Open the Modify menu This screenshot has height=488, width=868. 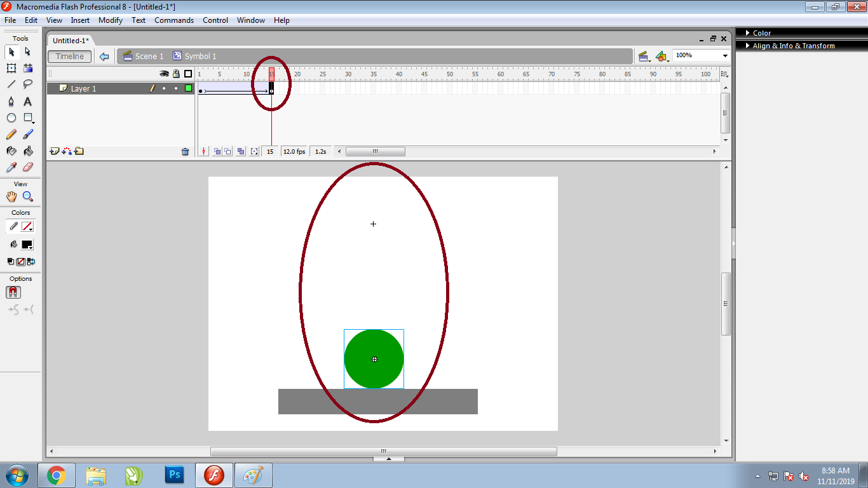click(x=110, y=20)
